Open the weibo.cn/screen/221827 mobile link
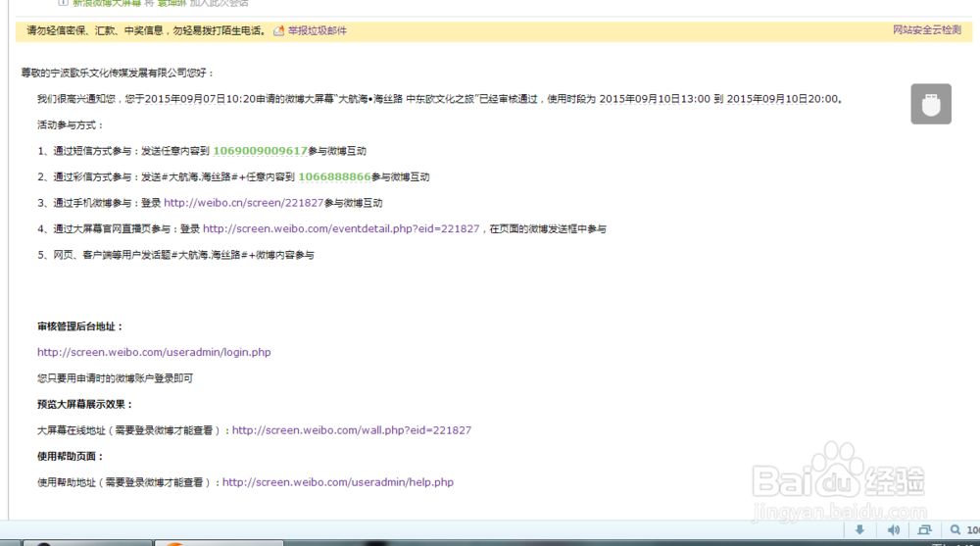980x546 pixels. pos(244,203)
